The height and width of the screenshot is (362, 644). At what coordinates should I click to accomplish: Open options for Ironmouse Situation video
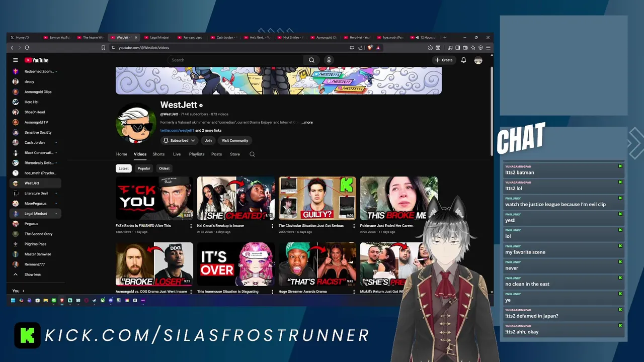point(272,292)
